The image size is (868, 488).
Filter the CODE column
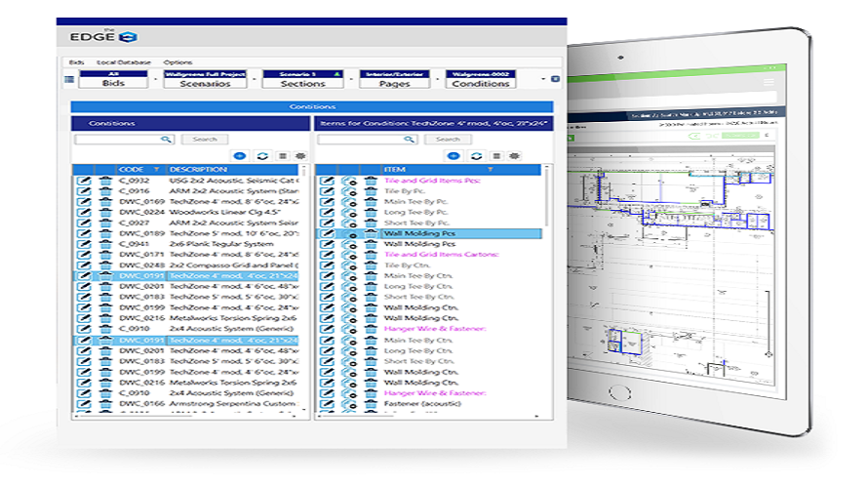[157, 169]
